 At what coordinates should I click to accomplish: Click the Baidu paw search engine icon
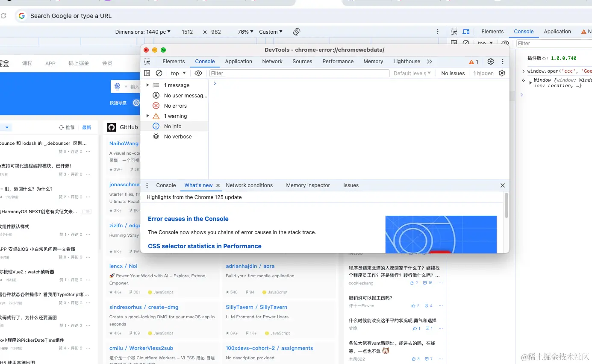point(117,86)
